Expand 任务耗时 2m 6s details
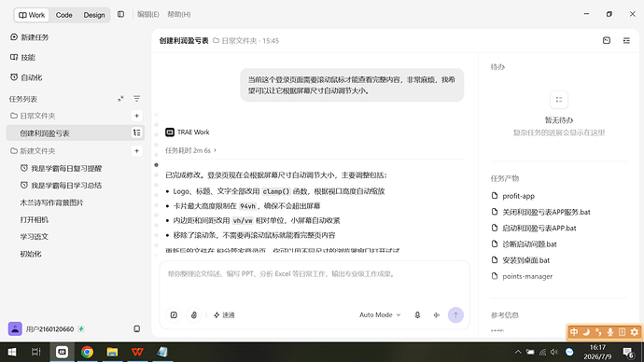The image size is (644, 362). click(x=190, y=150)
